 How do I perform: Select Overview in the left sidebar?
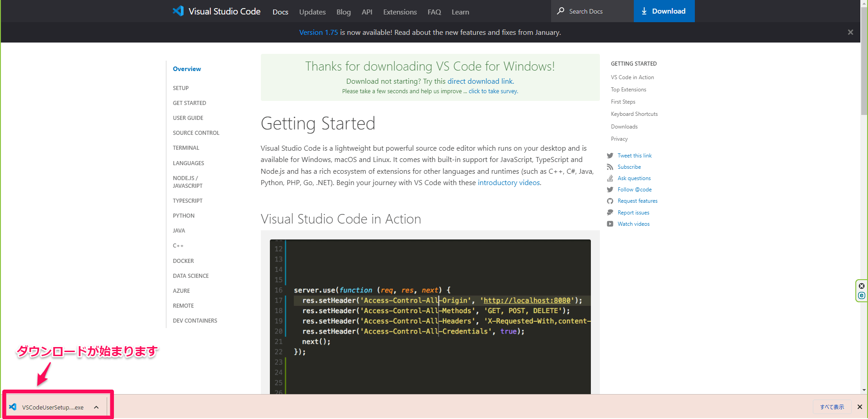[187, 69]
